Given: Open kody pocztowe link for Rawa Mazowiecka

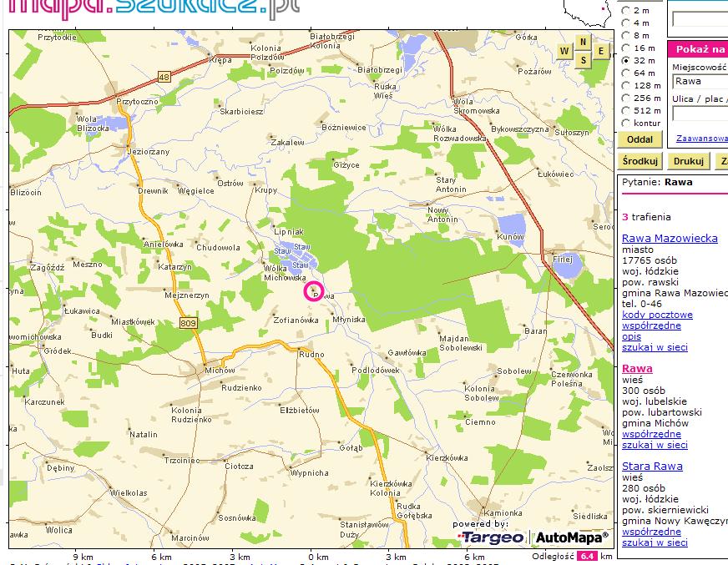Looking at the screenshot, I should (x=657, y=315).
